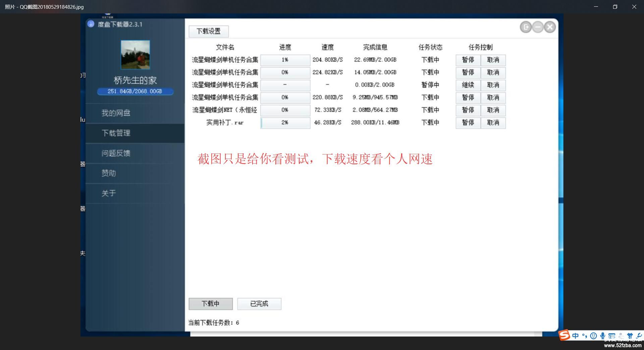
Task: Click the Sogou skin shirt icon
Action: [630, 336]
